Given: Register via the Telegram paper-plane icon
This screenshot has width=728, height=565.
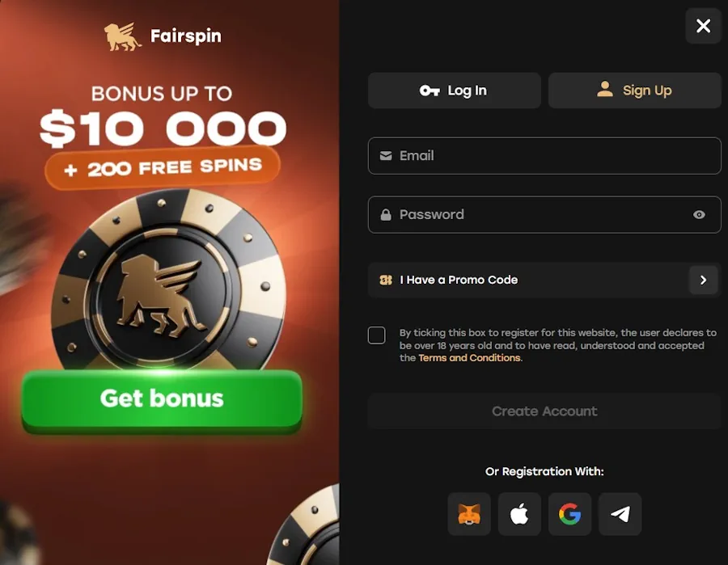Looking at the screenshot, I should pyautogui.click(x=620, y=514).
